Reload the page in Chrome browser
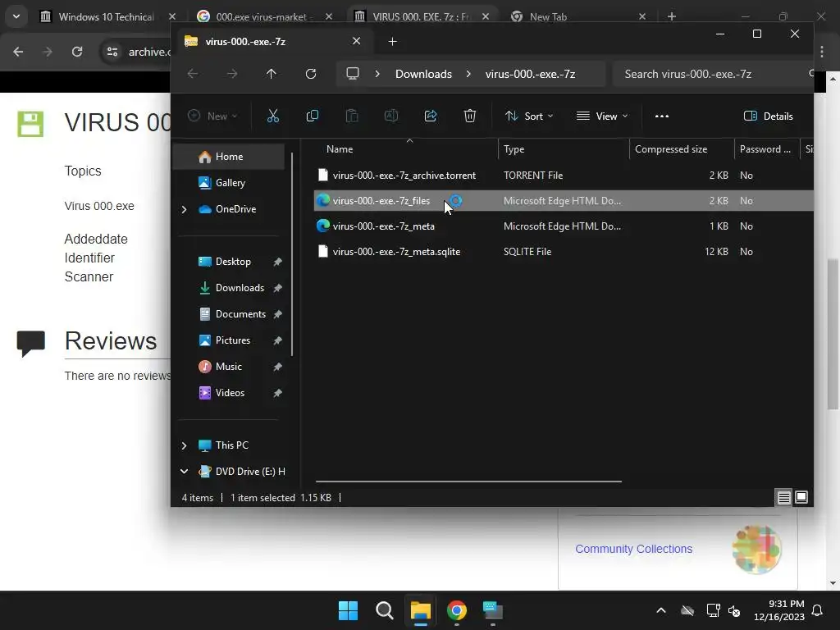This screenshot has height=630, width=840. point(77,52)
